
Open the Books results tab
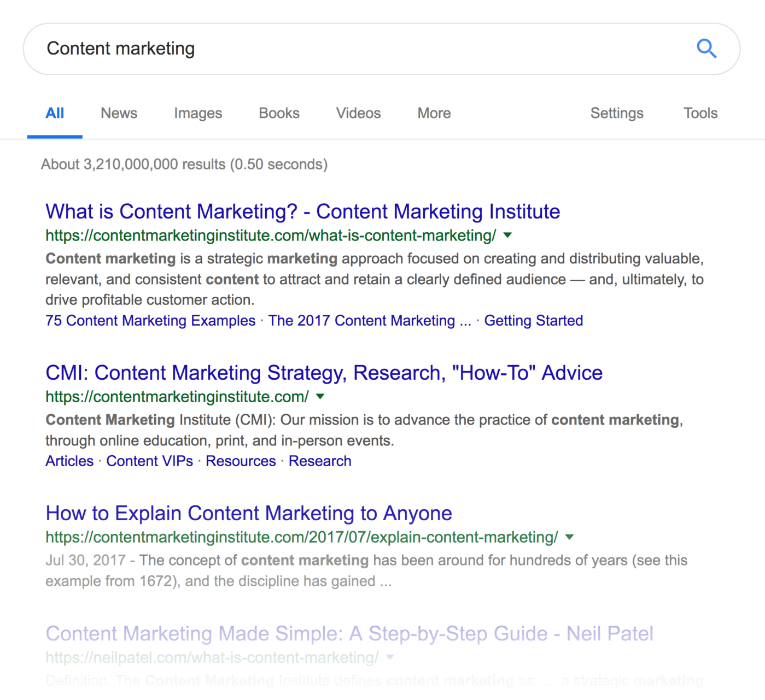(x=279, y=113)
